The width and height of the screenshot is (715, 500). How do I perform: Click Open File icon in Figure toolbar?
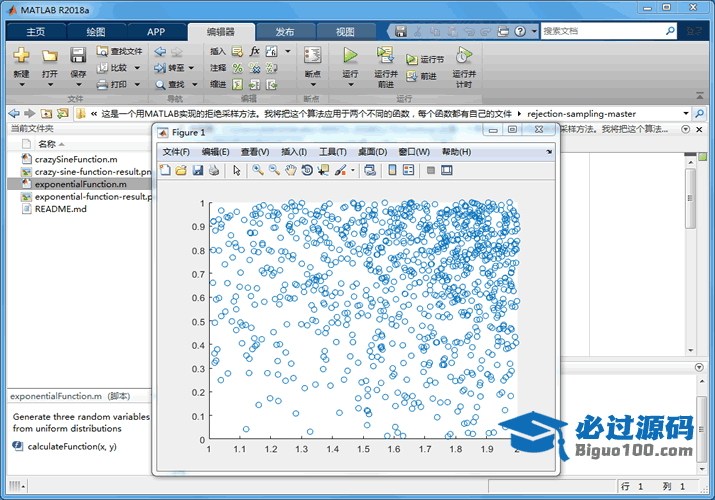click(x=181, y=170)
